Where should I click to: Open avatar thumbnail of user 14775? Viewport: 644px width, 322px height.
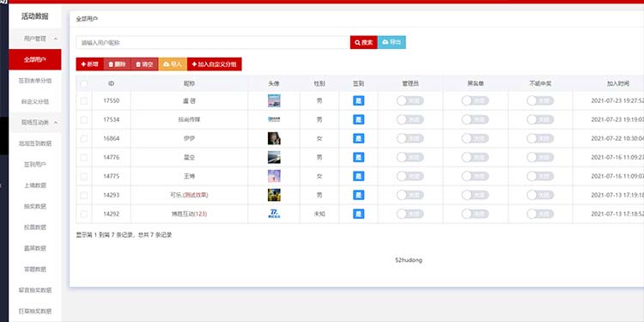click(274, 176)
